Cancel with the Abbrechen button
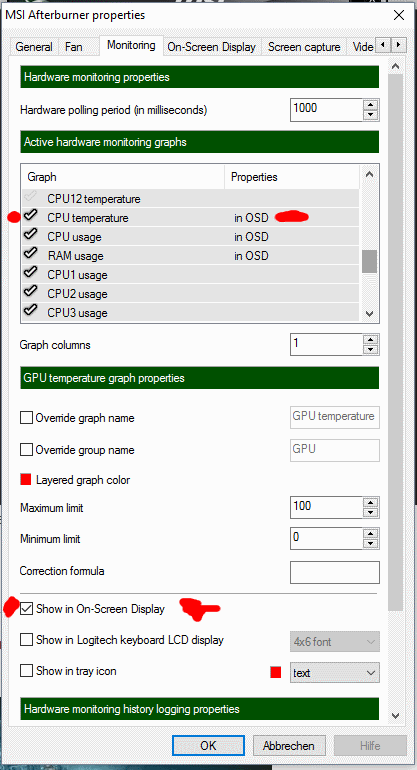 pos(288,745)
